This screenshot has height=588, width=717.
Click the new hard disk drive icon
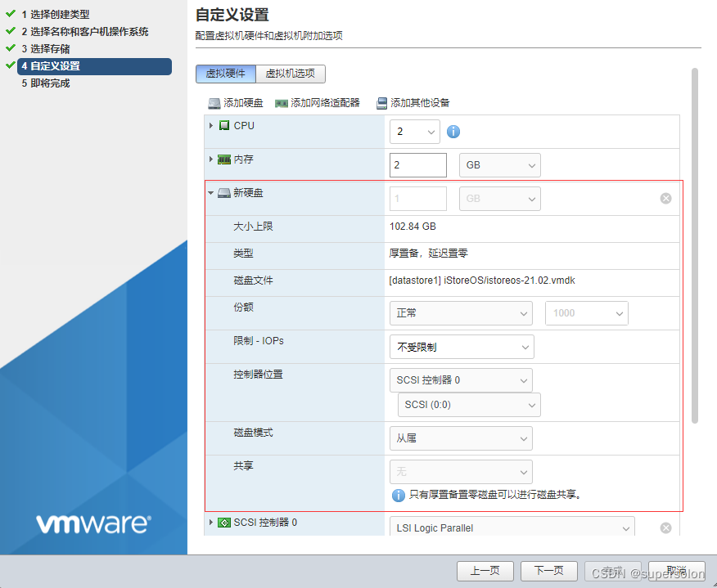pyautogui.click(x=224, y=193)
